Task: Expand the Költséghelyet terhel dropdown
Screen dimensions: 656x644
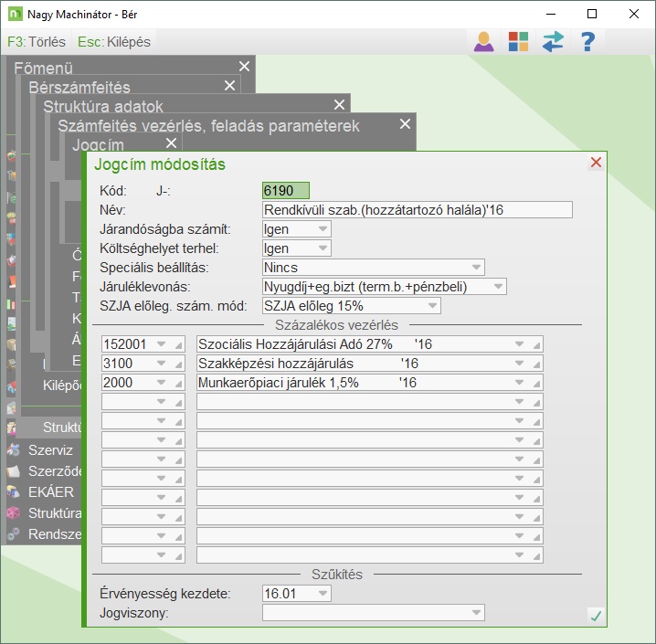Action: [x=323, y=248]
